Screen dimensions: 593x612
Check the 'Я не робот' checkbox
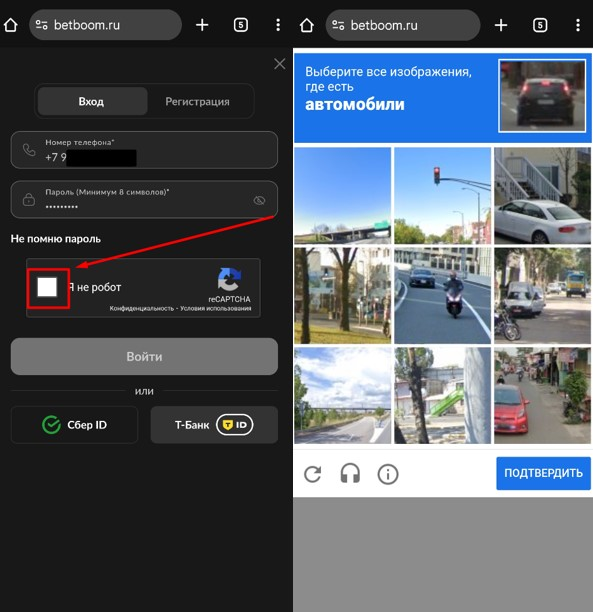click(47, 287)
